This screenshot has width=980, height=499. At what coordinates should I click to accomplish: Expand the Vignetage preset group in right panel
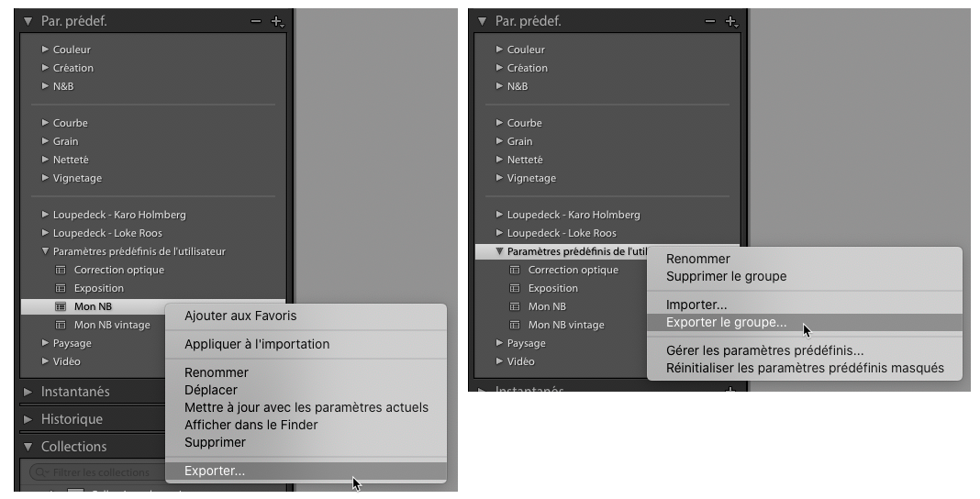(x=499, y=178)
